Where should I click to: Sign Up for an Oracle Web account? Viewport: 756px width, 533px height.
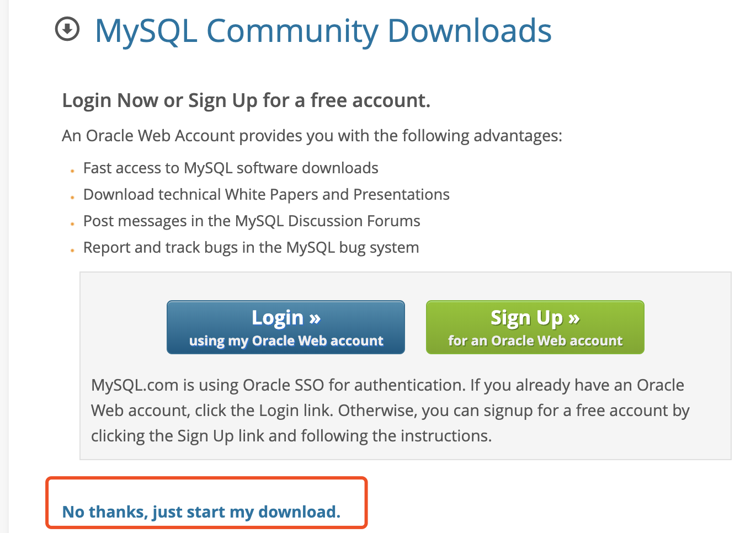pyautogui.click(x=534, y=327)
